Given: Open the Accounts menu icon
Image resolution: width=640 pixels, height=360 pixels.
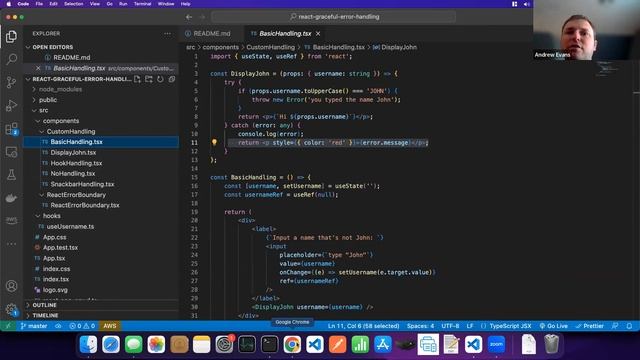Looking at the screenshot, I should click(x=11, y=286).
